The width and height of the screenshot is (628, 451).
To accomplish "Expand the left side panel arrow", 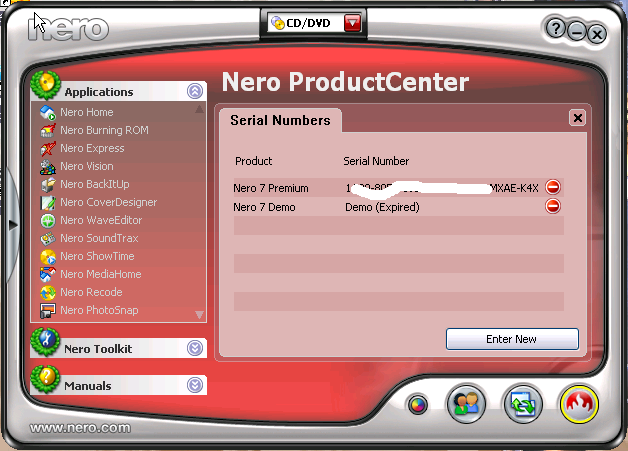I will 12,225.
